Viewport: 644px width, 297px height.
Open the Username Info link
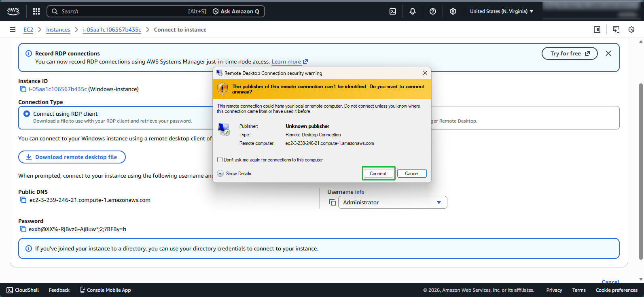pyautogui.click(x=360, y=192)
